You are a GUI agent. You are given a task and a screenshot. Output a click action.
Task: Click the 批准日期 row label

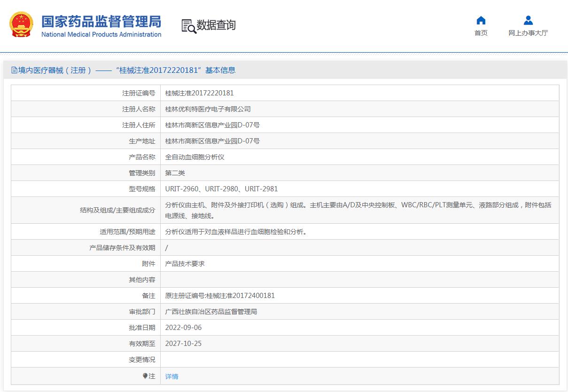[x=142, y=328]
